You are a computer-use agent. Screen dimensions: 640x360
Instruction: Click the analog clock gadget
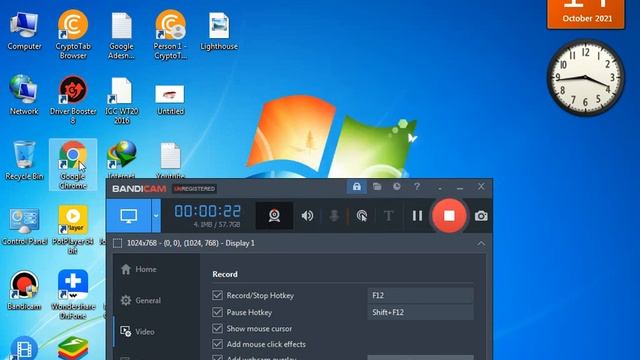point(586,77)
